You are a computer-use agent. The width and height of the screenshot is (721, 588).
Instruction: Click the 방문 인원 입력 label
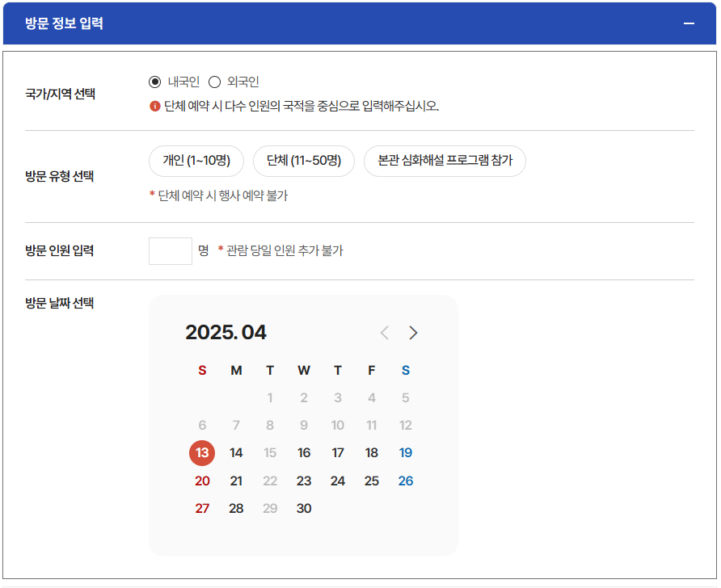[x=59, y=251]
